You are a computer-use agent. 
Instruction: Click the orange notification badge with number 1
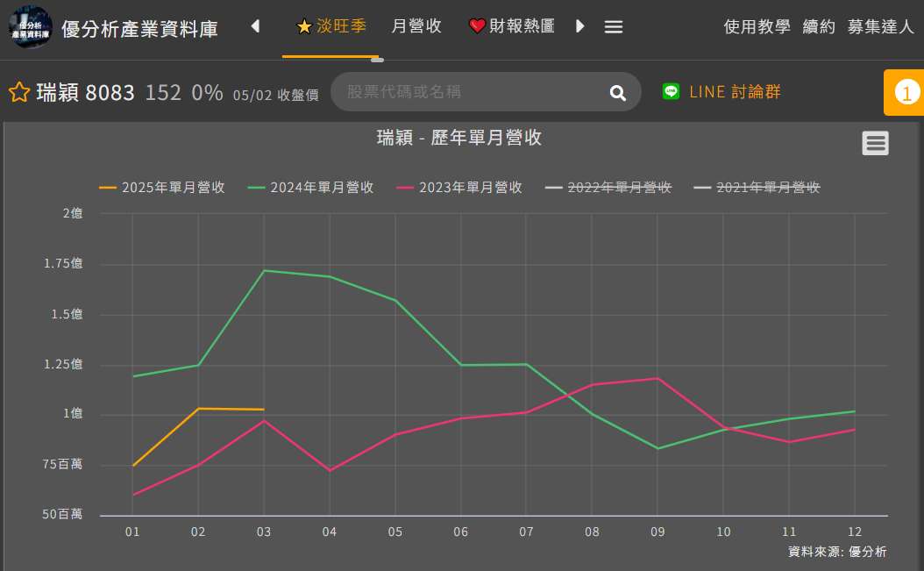pos(905,93)
